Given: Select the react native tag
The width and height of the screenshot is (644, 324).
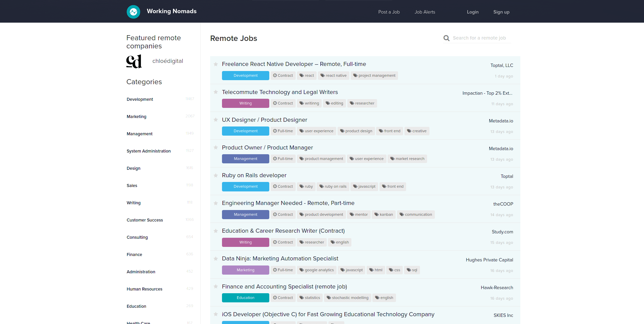Looking at the screenshot, I should [333, 75].
